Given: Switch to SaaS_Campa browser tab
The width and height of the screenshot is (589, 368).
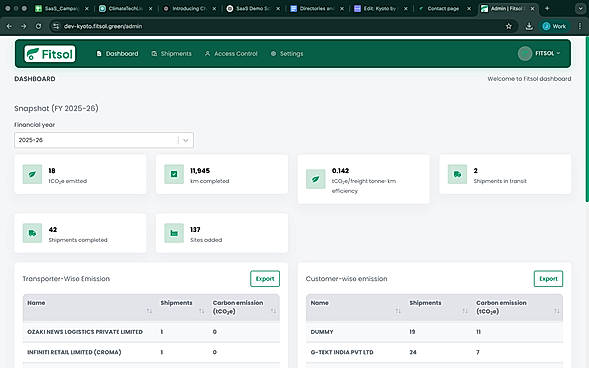Looking at the screenshot, I should click(62, 8).
